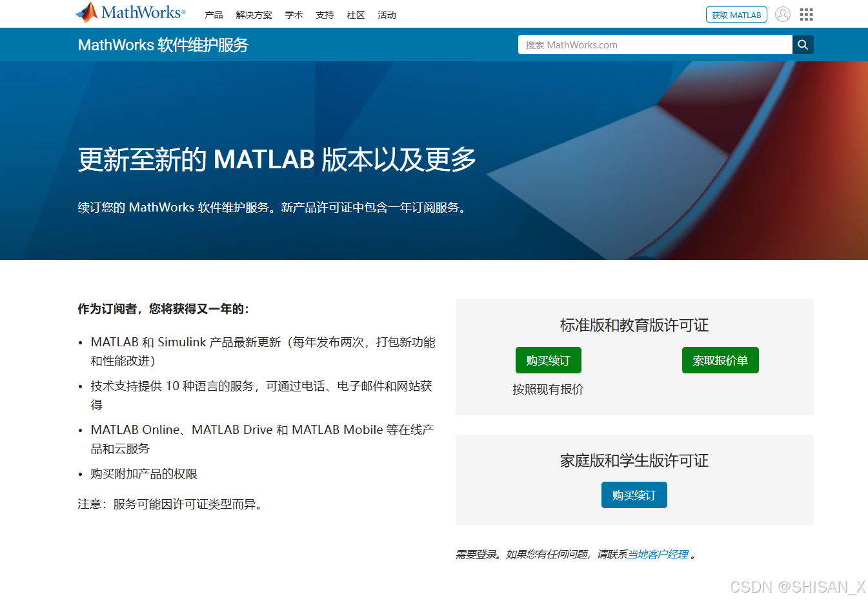868x601 pixels.
Task: Click the 按照现有报价 text
Action: 548,389
